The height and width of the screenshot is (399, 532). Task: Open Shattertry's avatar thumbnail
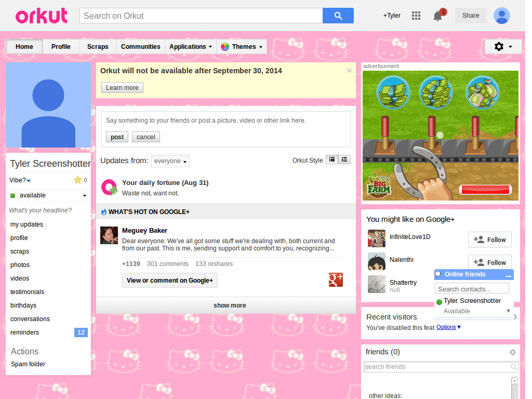(377, 284)
